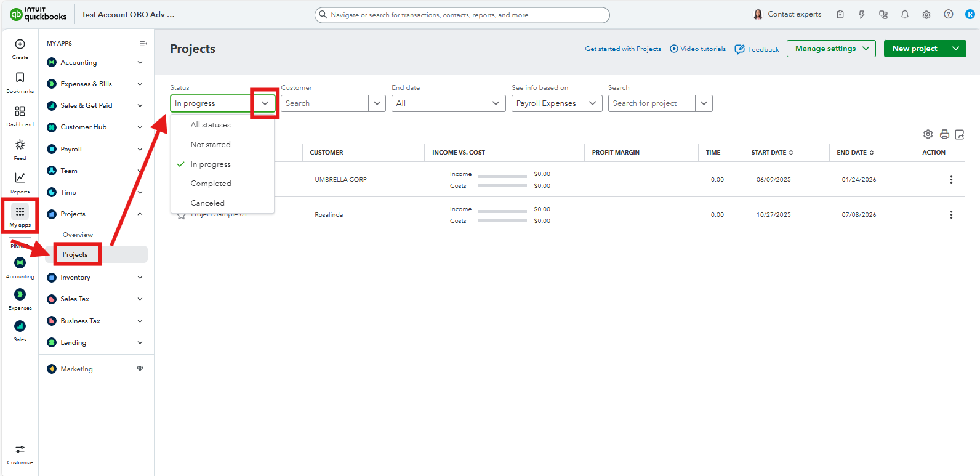Open the Reports icon in sidebar
980x476 pixels.
20,178
